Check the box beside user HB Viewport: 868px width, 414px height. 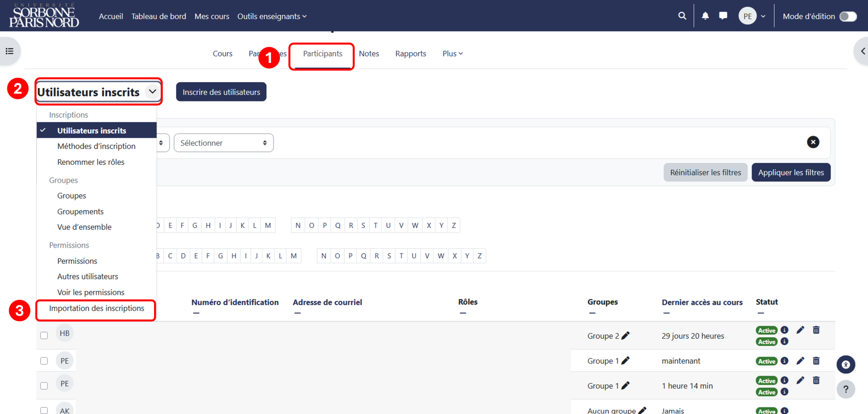point(44,335)
